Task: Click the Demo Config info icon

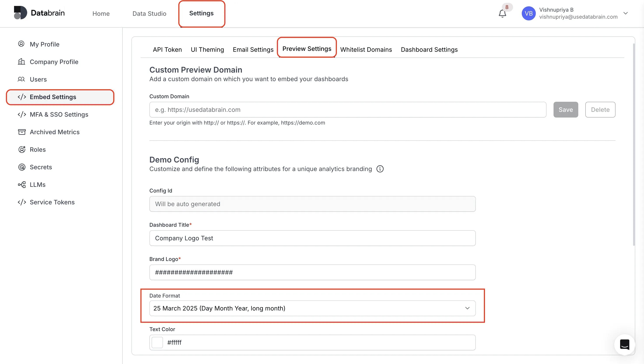Action: (380, 169)
